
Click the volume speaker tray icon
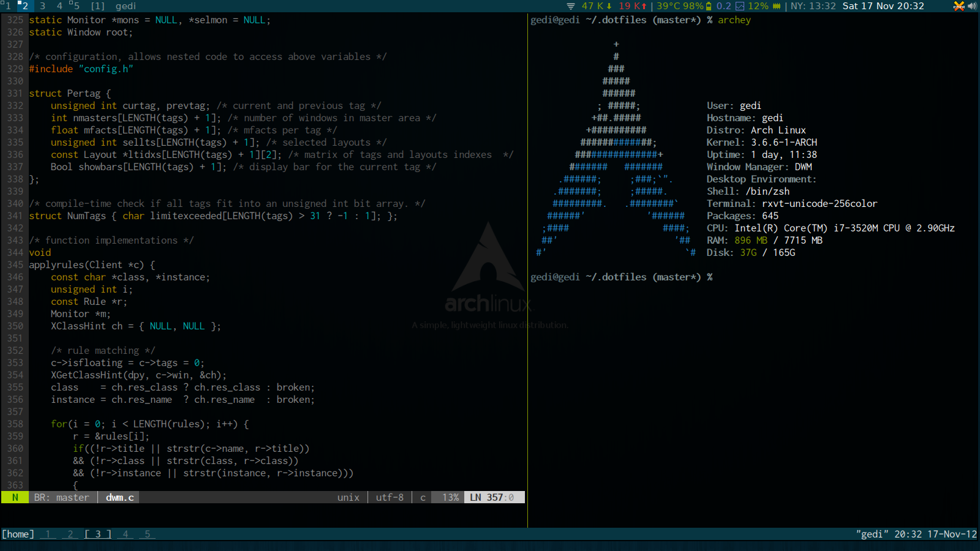[x=972, y=6]
